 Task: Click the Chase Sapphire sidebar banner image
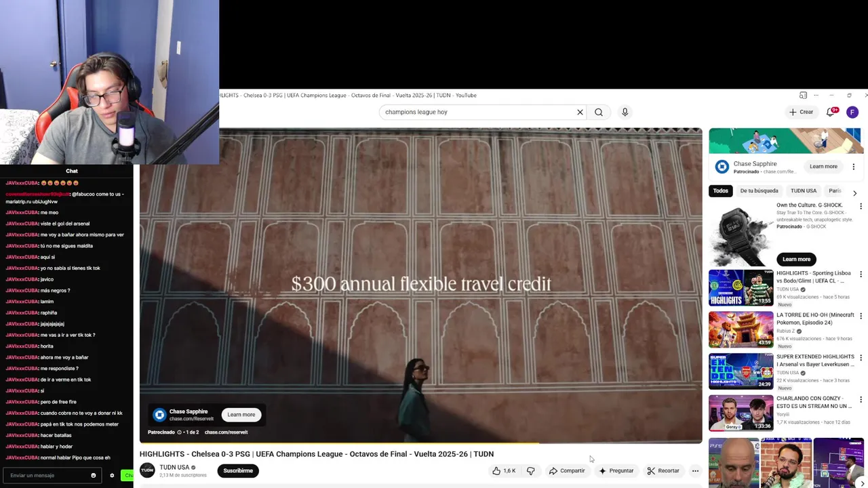786,141
